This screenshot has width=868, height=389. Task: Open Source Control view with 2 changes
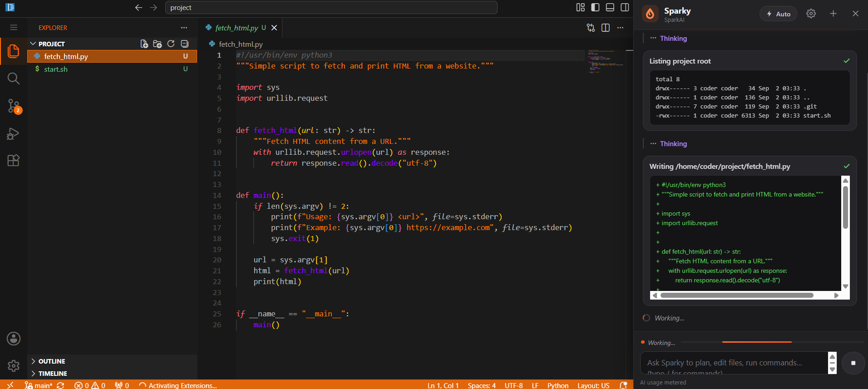point(14,106)
